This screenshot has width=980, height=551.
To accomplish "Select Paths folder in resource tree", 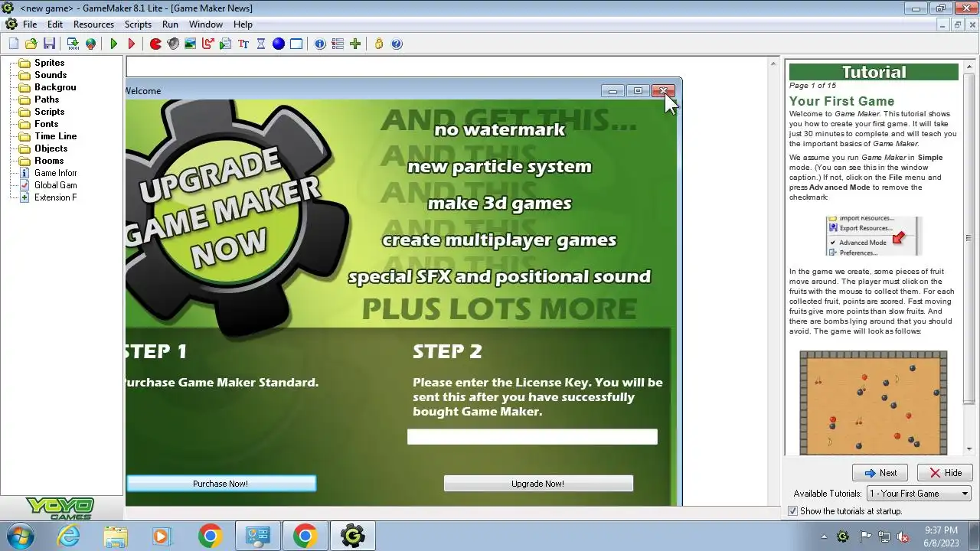I will click(47, 99).
